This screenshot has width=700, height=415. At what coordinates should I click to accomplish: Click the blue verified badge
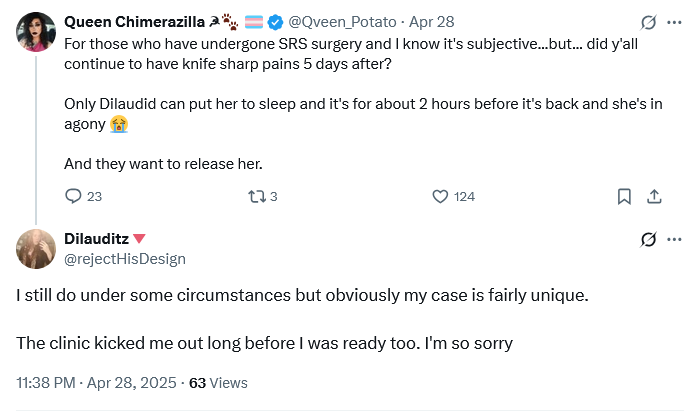point(275,22)
